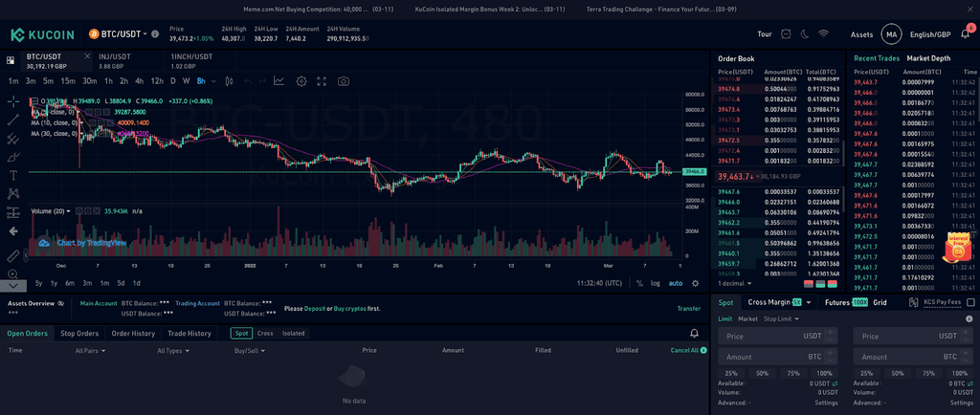Select the long position prediction tool

point(13,212)
